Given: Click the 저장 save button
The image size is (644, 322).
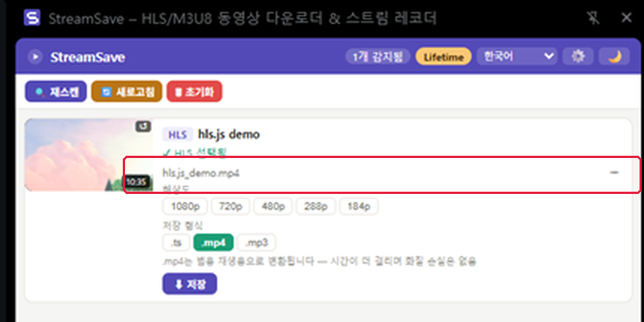Looking at the screenshot, I should click(x=189, y=284).
